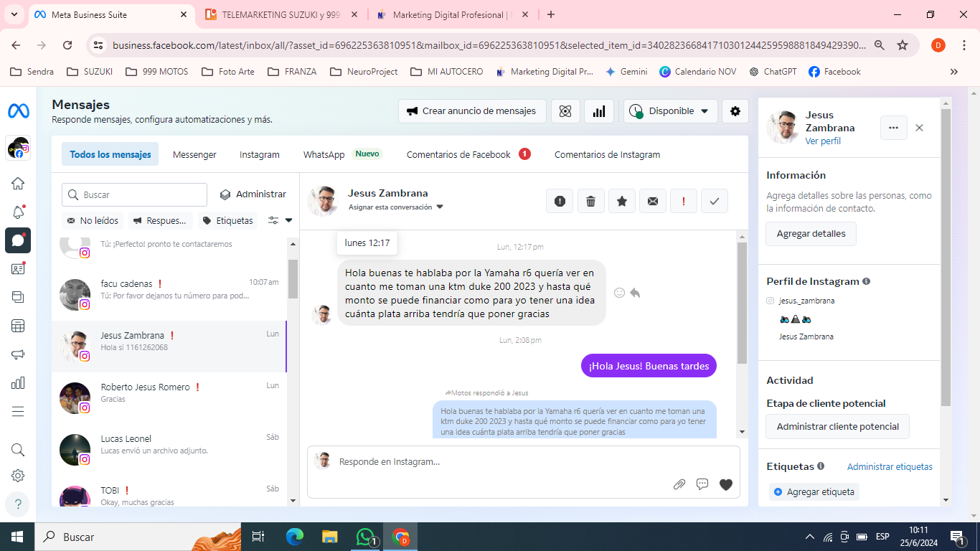Send a heart reaction in reply box
This screenshot has height=551, width=980.
coord(726,484)
